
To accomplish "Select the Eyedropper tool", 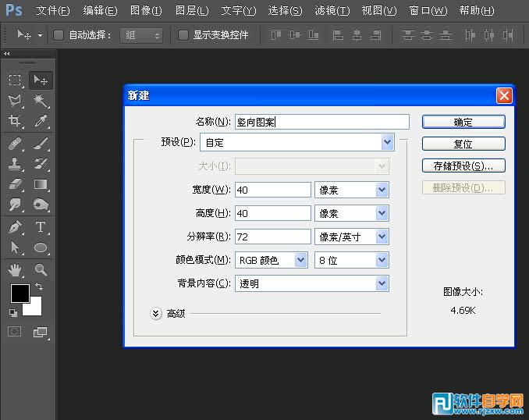I will click(41, 121).
